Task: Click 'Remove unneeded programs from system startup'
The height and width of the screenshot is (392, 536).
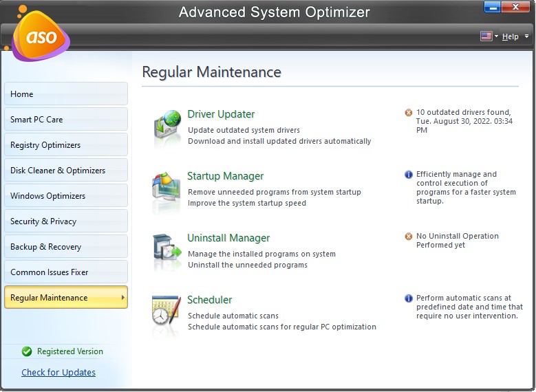Action: (x=275, y=192)
